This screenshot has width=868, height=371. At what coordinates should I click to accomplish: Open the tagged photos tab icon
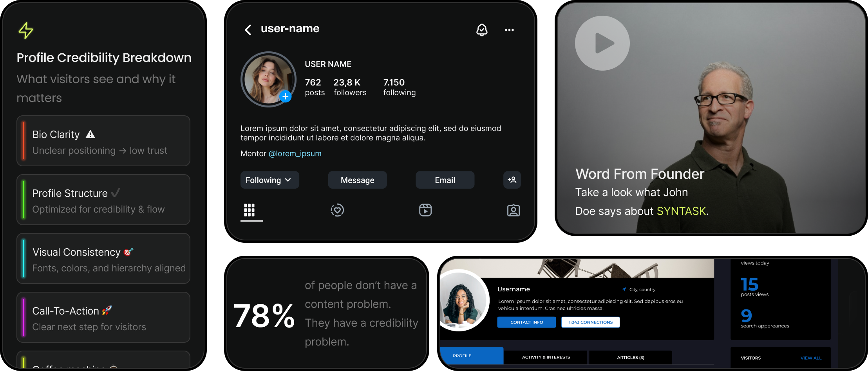(513, 211)
